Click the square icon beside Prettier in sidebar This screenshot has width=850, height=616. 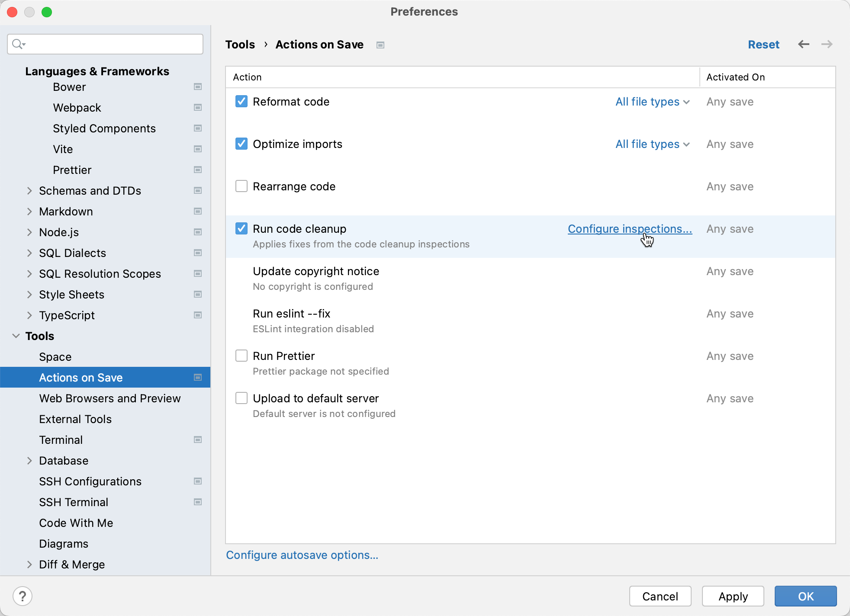point(198,170)
